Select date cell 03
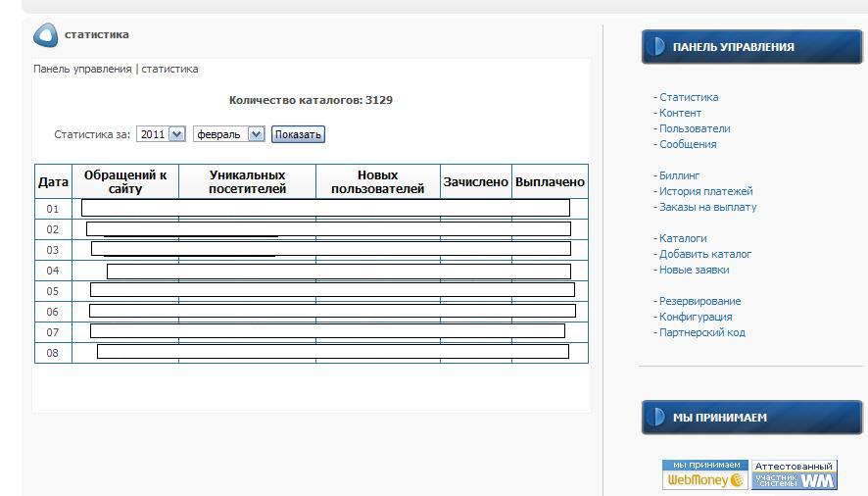The image size is (868, 496). pyautogui.click(x=53, y=250)
